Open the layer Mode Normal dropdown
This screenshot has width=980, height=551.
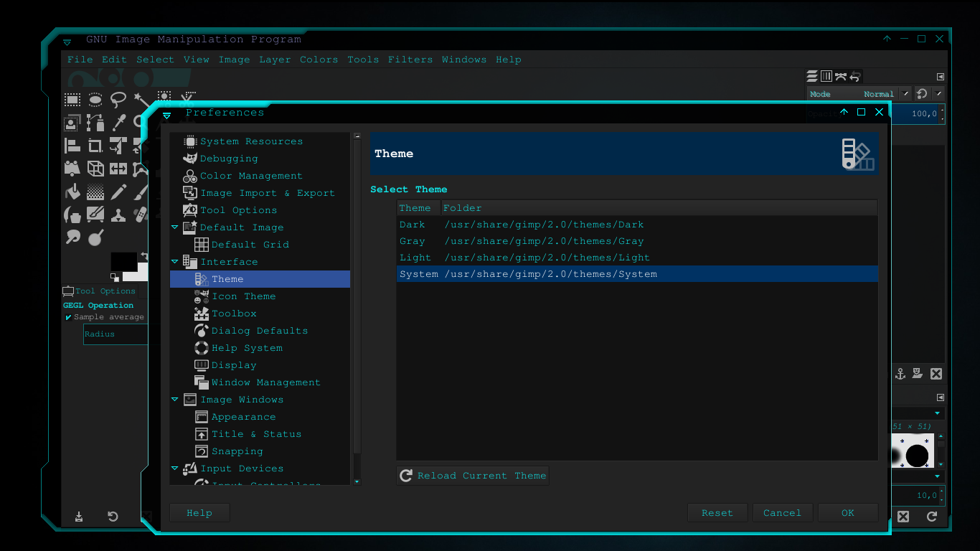(x=859, y=94)
